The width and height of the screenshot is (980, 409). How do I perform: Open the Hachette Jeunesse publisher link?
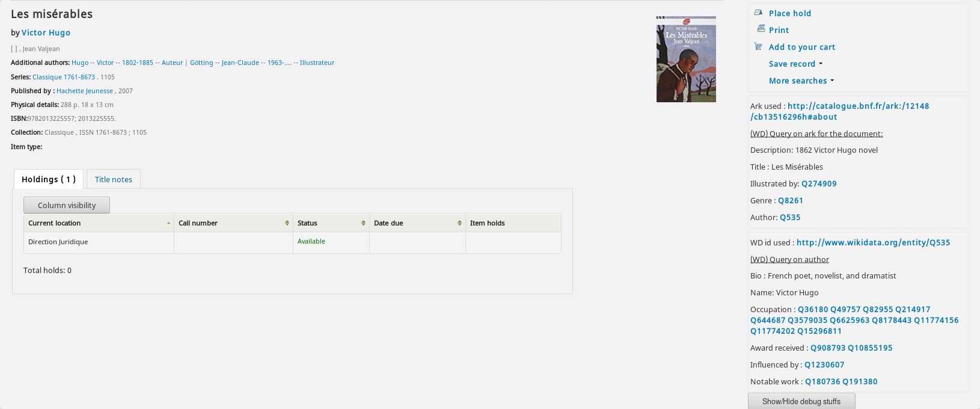pyautogui.click(x=85, y=91)
